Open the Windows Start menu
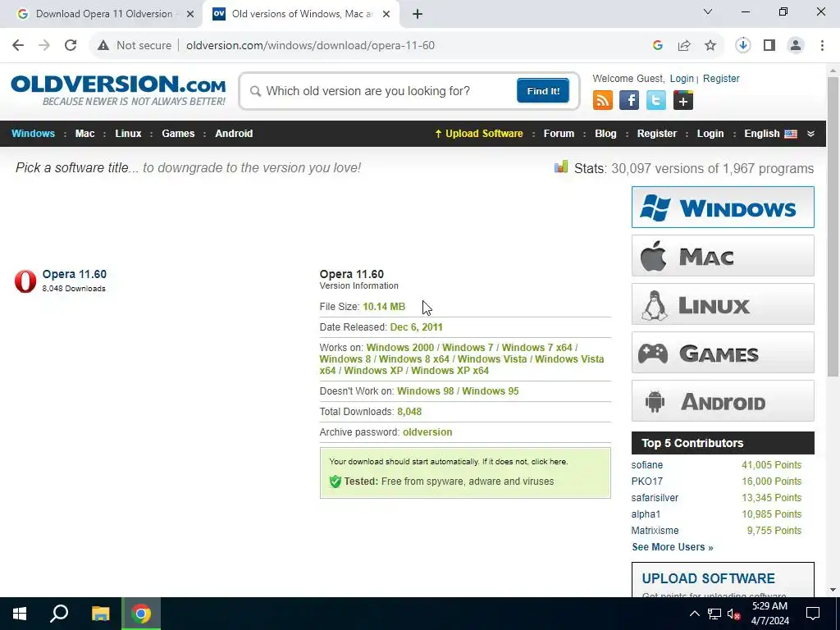 coord(20,614)
